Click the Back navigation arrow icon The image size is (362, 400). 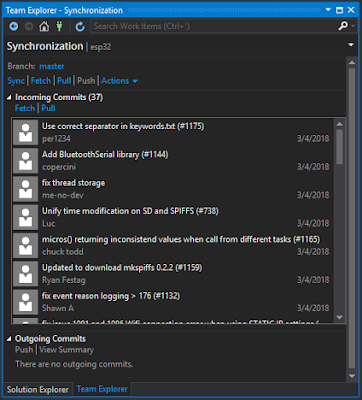coord(14,26)
